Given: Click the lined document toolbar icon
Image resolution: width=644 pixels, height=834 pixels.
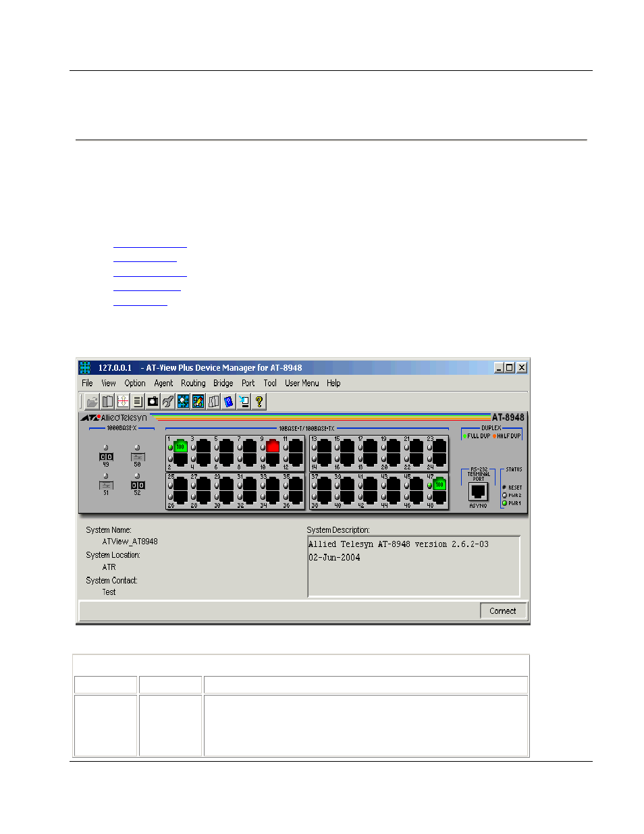Looking at the screenshot, I should [x=138, y=401].
